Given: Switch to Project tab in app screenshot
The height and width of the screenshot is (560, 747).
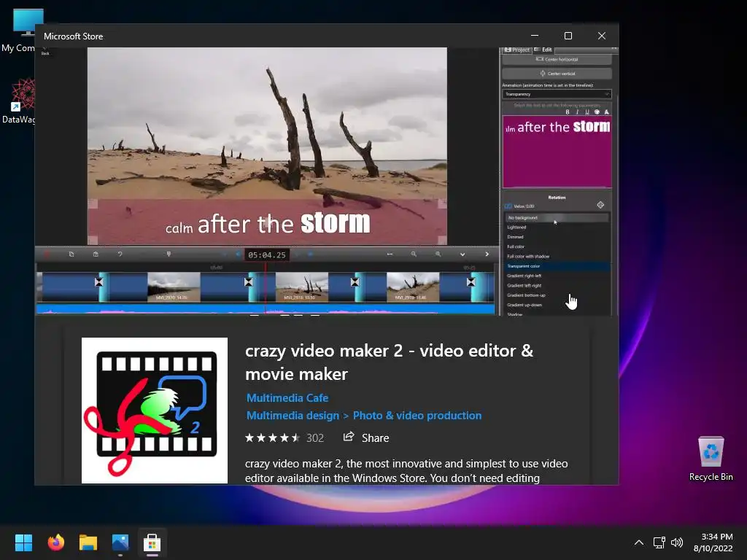Looking at the screenshot, I should [517, 50].
